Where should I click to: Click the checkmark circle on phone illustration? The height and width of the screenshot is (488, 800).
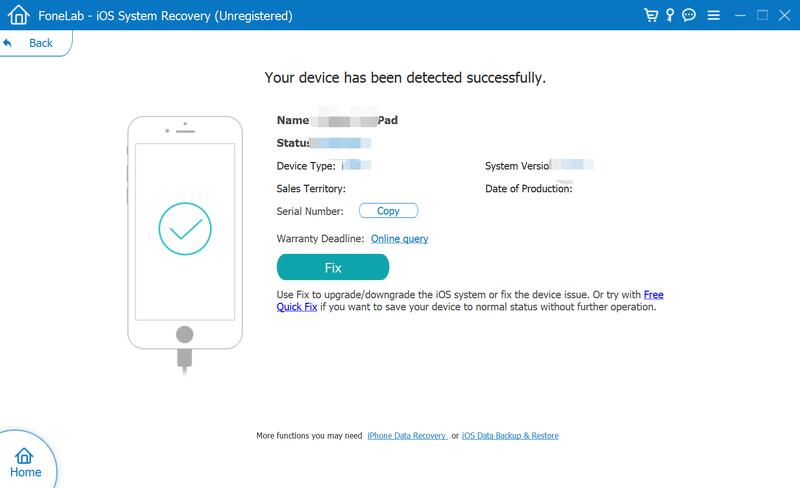[186, 229]
